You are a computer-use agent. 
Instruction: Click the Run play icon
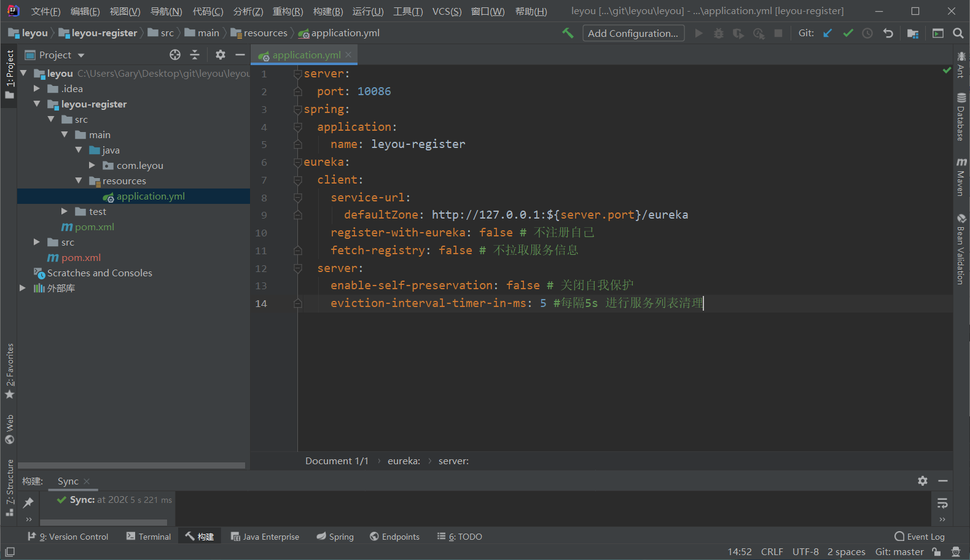point(698,33)
